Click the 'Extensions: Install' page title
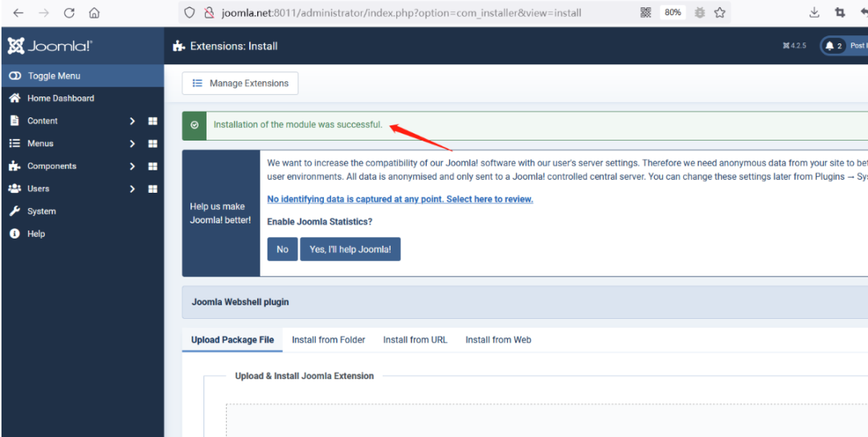The height and width of the screenshot is (437, 868). tap(234, 46)
